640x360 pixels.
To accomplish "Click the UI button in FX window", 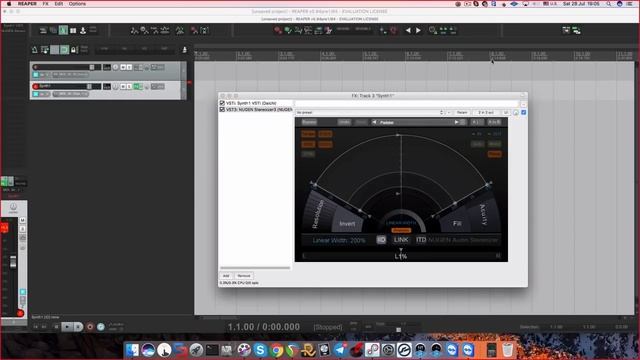I will (x=506, y=112).
